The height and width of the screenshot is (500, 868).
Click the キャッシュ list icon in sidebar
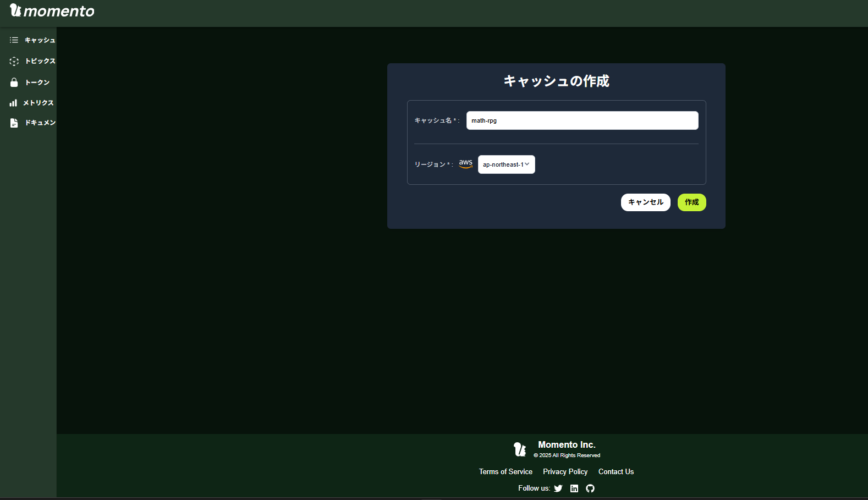coord(14,40)
